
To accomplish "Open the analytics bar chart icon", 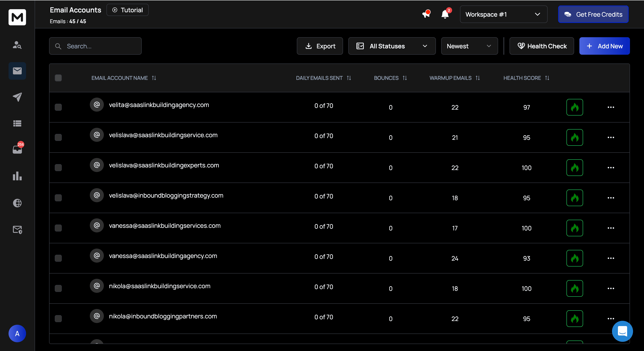I will point(17,176).
